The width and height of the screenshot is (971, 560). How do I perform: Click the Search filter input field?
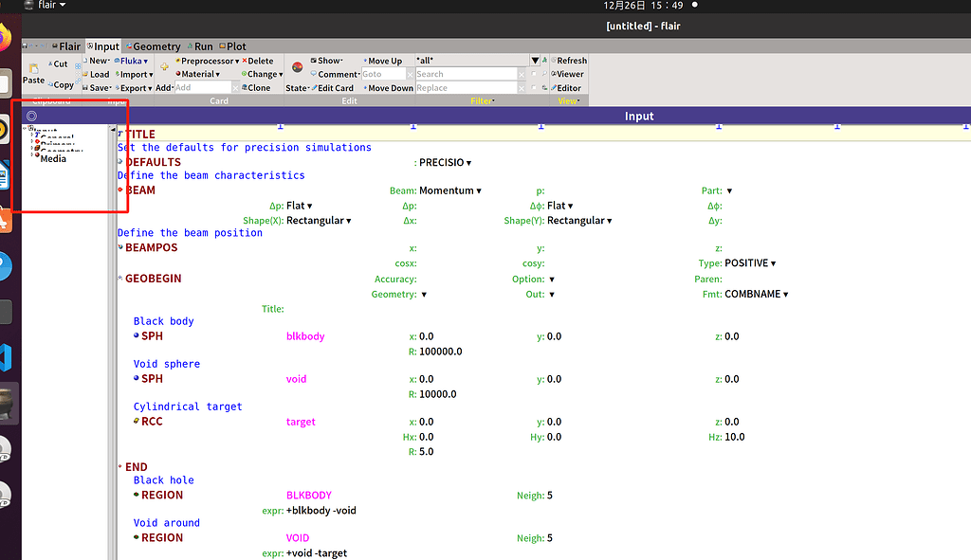pyautogui.click(x=467, y=74)
